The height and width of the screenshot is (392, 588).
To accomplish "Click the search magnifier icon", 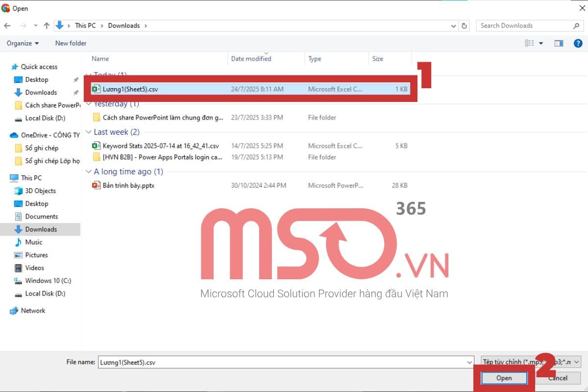I will click(x=576, y=25).
